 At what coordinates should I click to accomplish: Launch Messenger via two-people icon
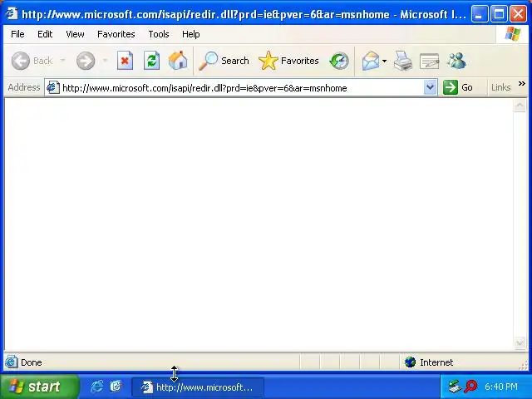[456, 61]
